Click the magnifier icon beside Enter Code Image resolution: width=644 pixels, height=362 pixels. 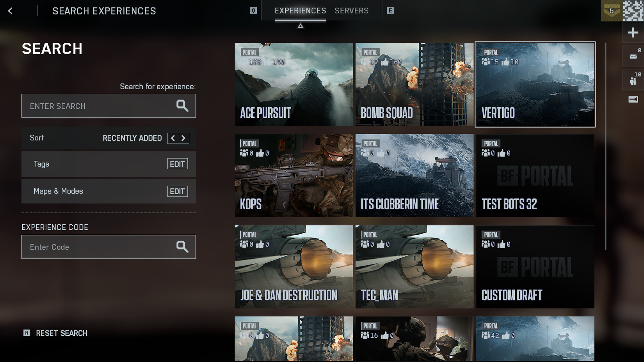(x=181, y=247)
